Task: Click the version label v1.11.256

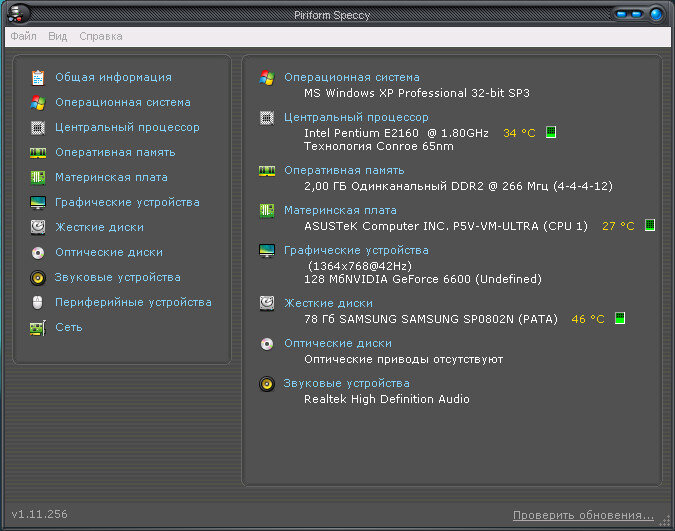Action: 40,514
